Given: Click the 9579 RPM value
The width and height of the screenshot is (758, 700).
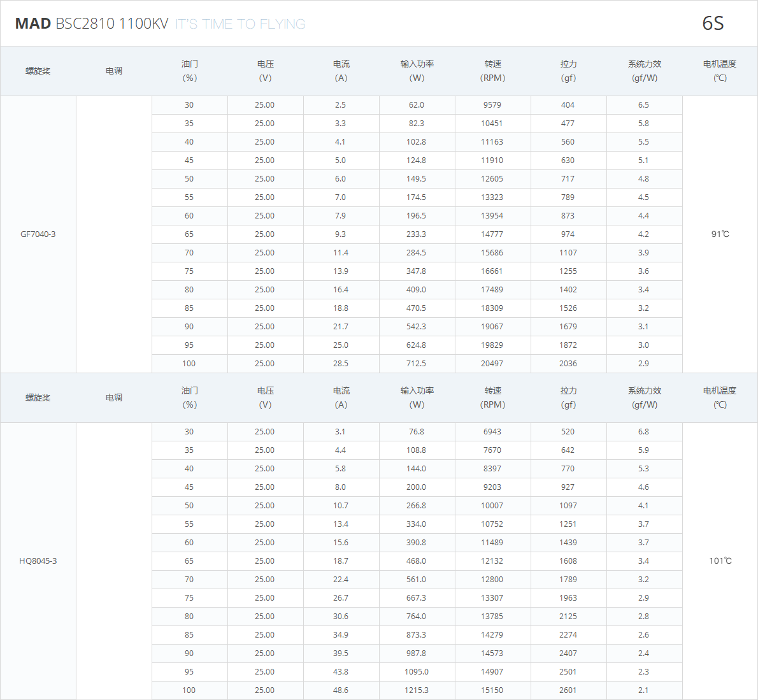Looking at the screenshot, I should click(492, 105).
